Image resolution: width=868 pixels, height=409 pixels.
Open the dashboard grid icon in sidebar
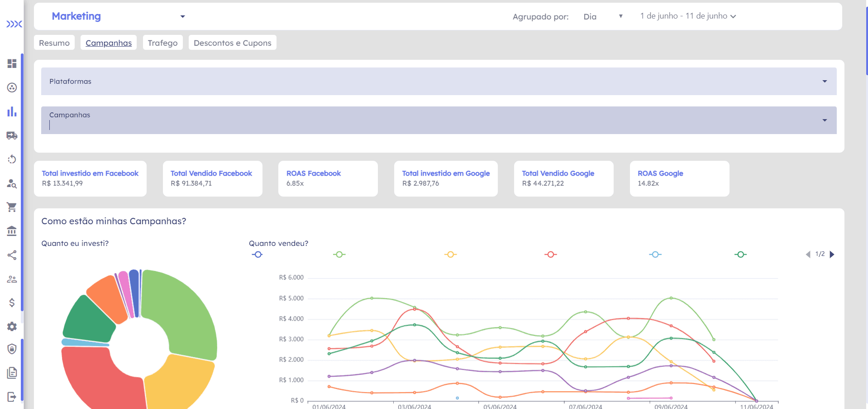tap(12, 63)
